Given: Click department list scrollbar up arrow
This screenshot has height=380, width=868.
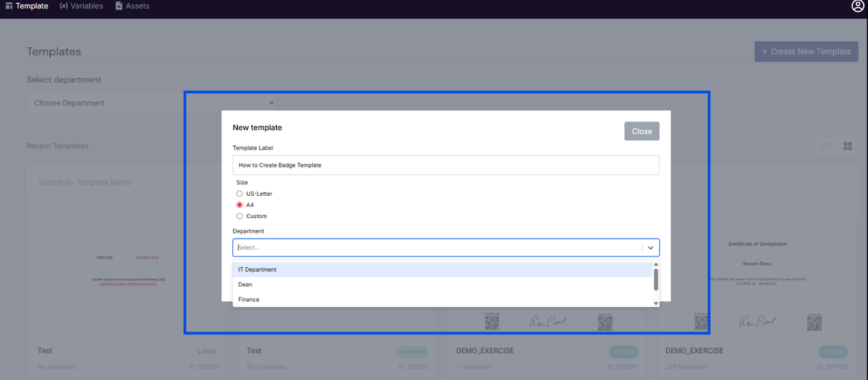Looking at the screenshot, I should [x=656, y=265].
